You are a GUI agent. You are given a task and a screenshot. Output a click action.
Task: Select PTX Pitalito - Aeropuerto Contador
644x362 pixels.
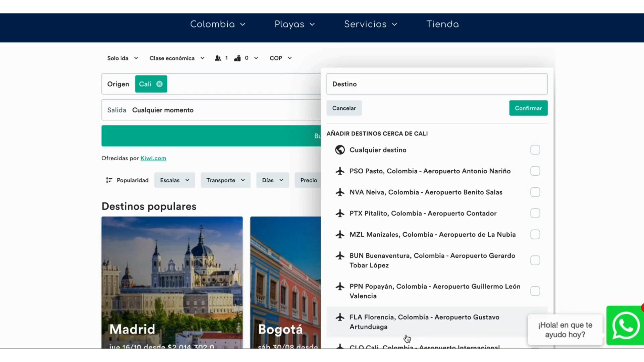coord(437,213)
